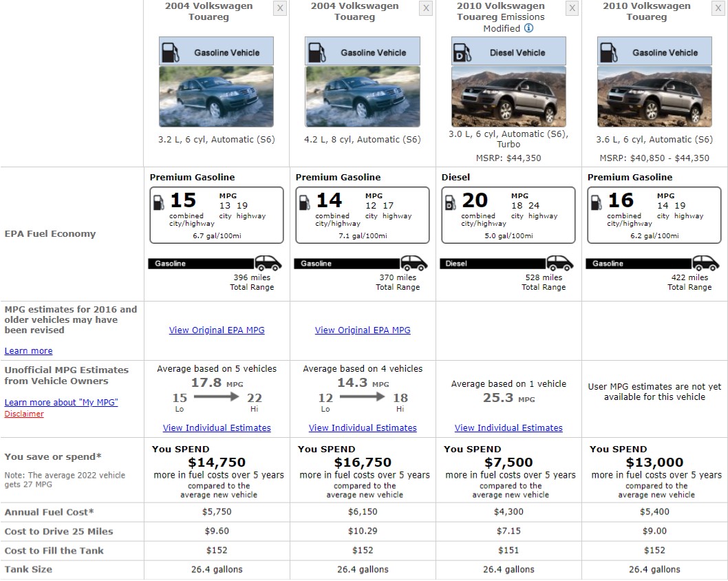Click the You save or spend* row label
This screenshot has height=581, width=728.
point(53,456)
